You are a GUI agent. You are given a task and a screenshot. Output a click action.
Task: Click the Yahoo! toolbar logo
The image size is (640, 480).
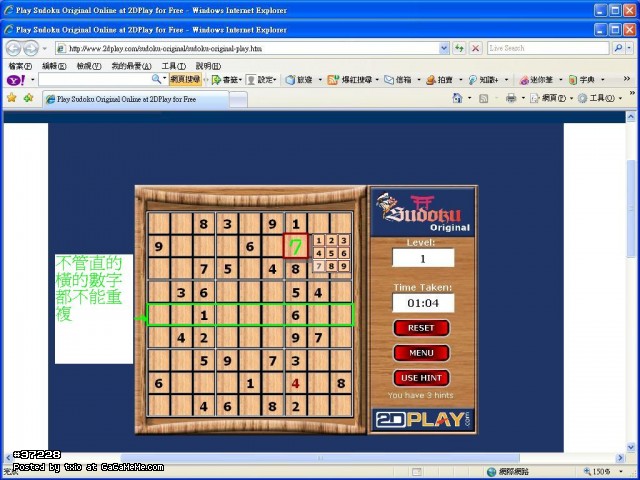point(16,80)
